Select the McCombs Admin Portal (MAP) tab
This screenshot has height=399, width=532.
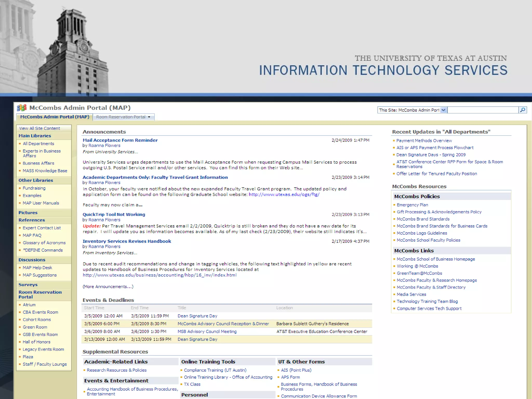click(x=55, y=117)
